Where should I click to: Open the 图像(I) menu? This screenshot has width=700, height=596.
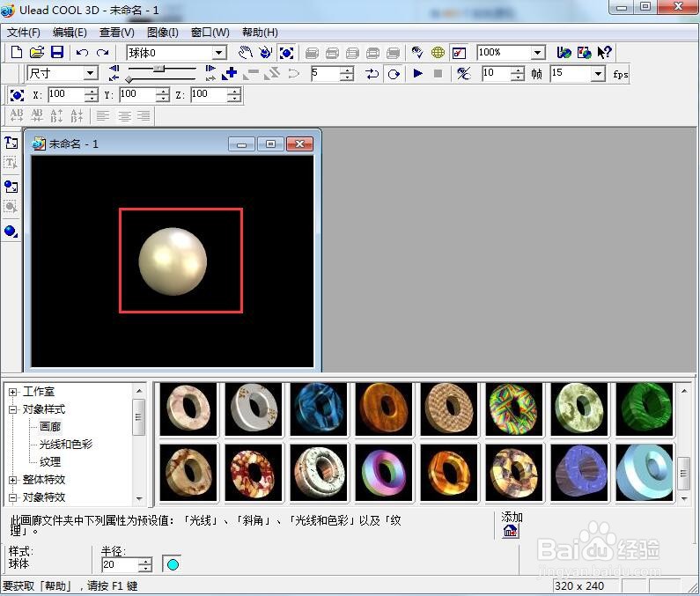[163, 33]
